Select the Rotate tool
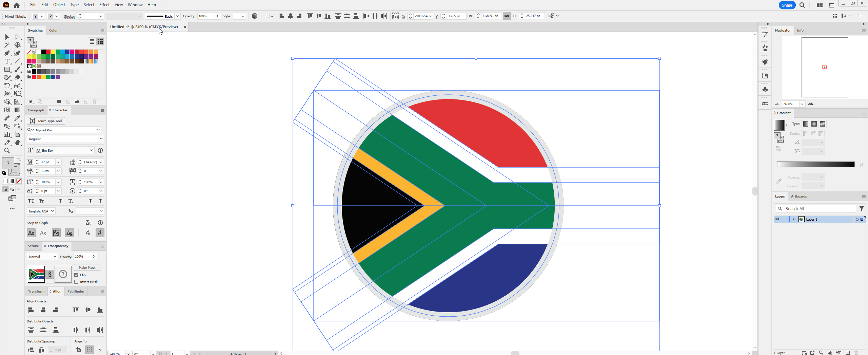The height and width of the screenshot is (355, 868). click(7, 86)
